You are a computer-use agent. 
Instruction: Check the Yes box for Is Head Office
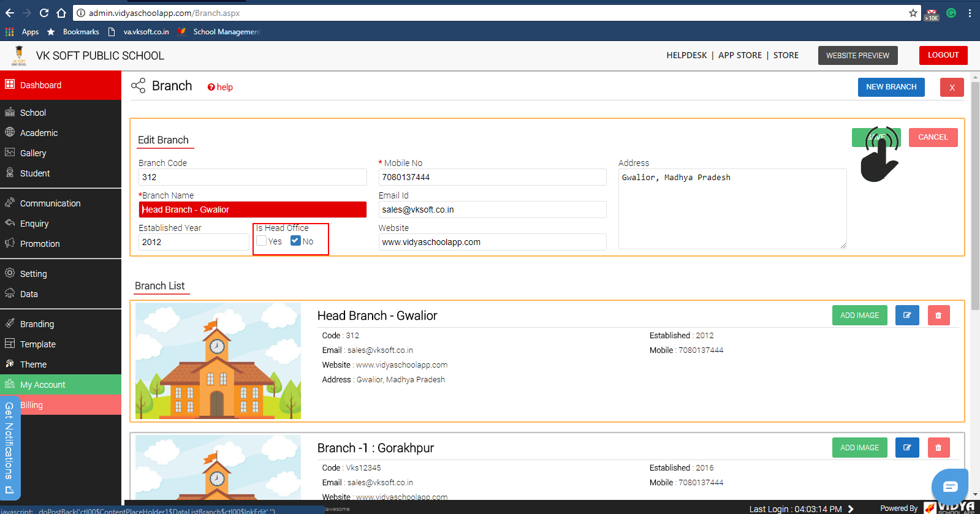(262, 241)
